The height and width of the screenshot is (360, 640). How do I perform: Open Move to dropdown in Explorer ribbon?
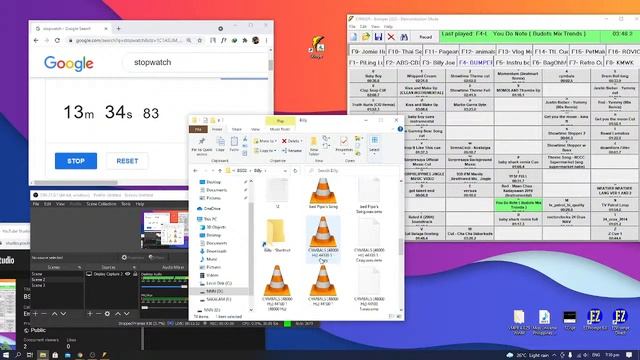click(x=265, y=141)
